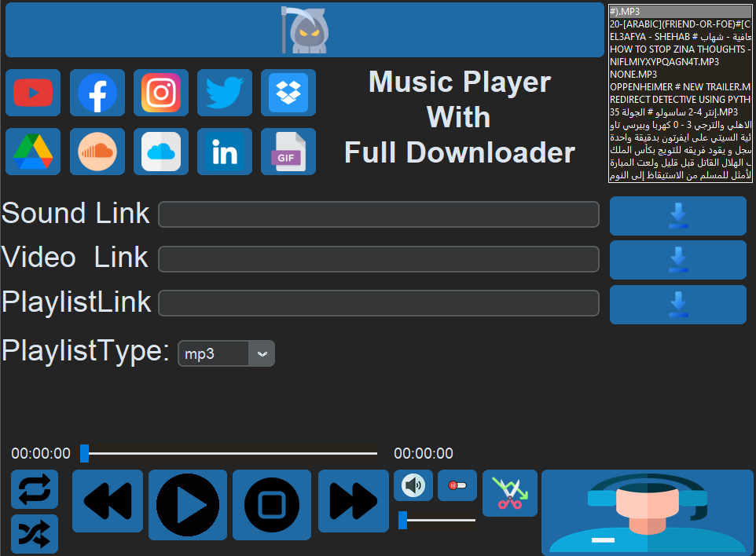
Task: Flip the small switch beside the volume icon
Action: tap(457, 485)
